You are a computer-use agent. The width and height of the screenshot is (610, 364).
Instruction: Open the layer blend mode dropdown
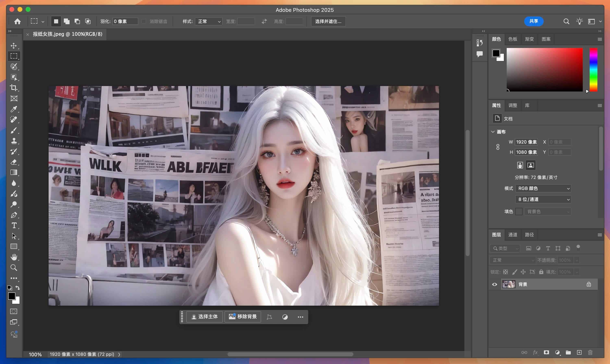click(512, 260)
